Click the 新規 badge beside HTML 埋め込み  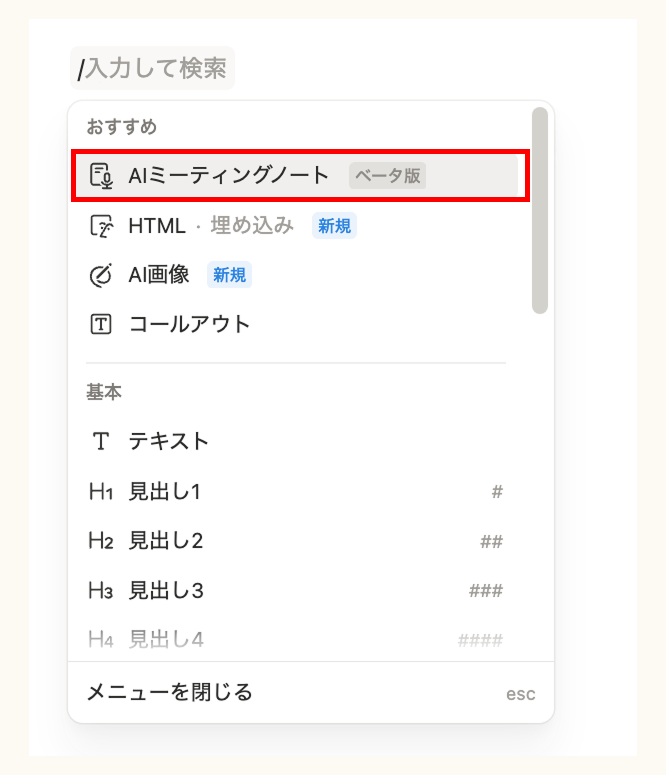[x=334, y=226]
